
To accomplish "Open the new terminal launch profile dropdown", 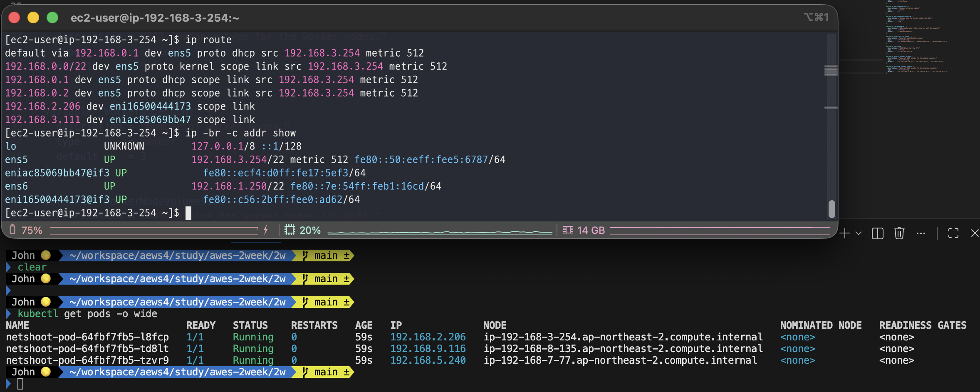I will (x=858, y=233).
